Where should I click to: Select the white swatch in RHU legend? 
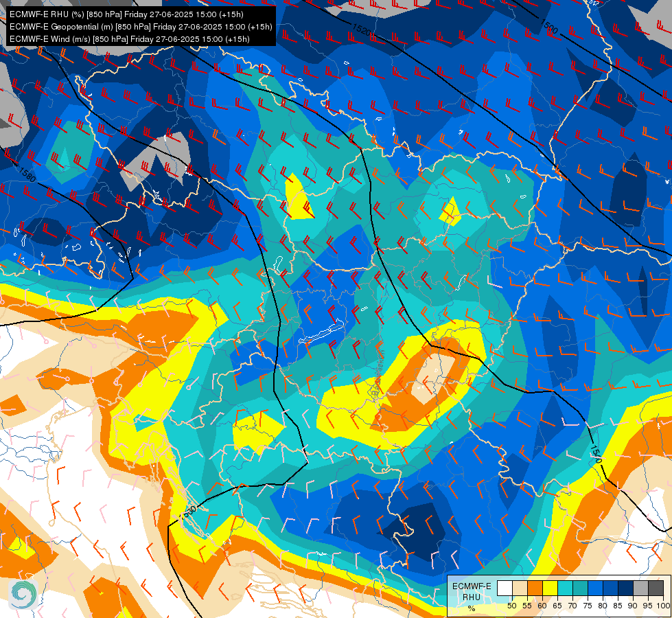pos(505,588)
